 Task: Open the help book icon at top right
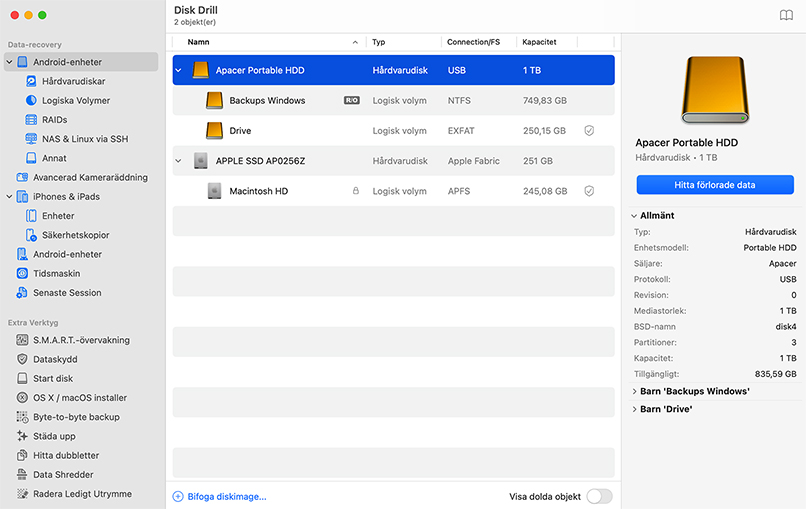tap(786, 15)
